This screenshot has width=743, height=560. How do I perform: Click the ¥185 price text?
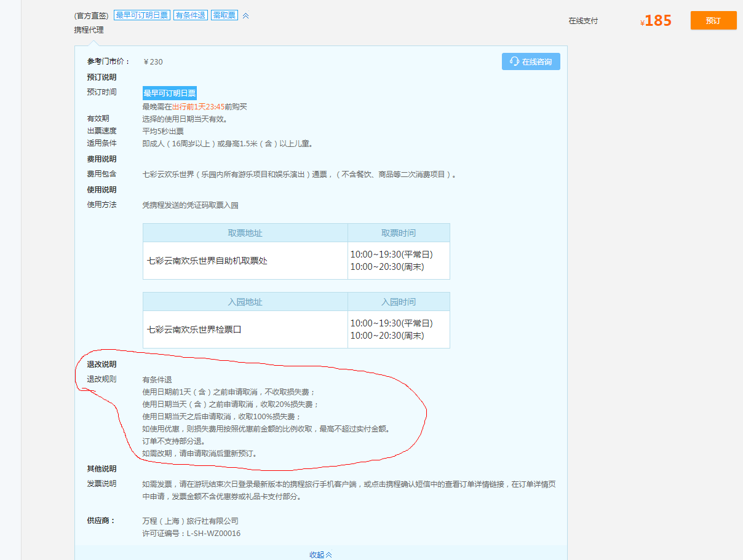click(x=656, y=20)
